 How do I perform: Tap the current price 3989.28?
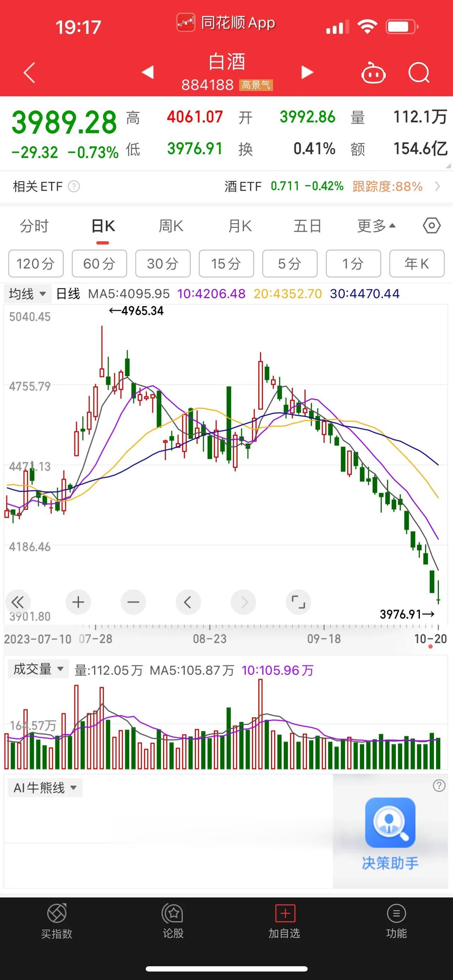(x=64, y=122)
